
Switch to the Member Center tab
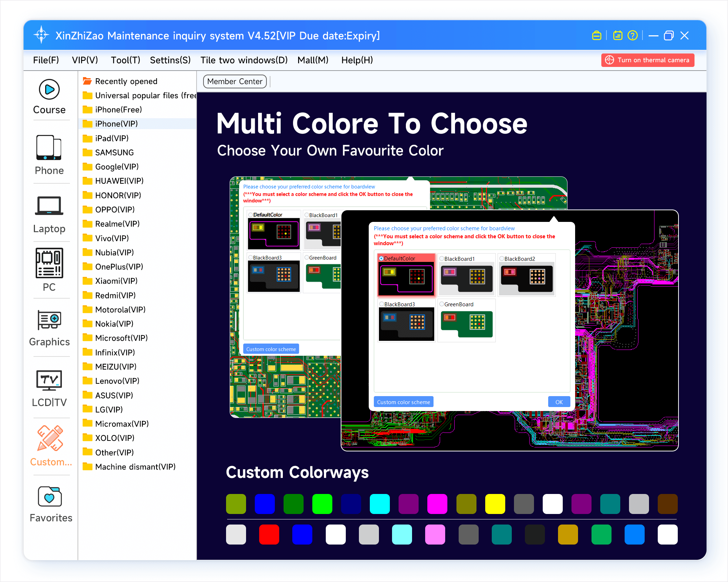coord(235,81)
